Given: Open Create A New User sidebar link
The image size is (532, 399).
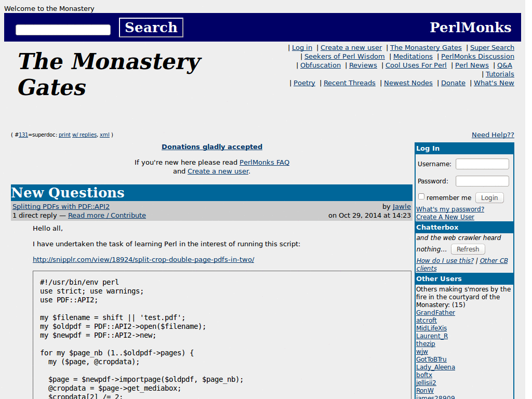Looking at the screenshot, I should pyautogui.click(x=445, y=217).
